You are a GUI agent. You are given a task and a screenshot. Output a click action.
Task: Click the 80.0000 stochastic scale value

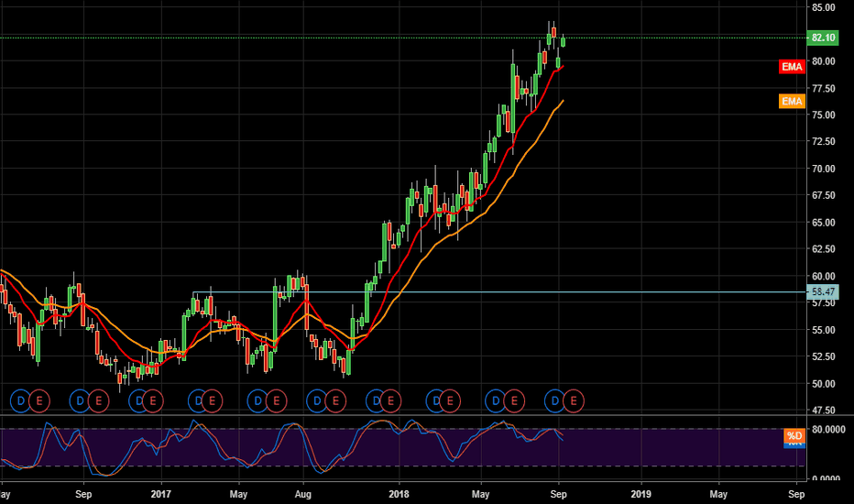[829, 430]
